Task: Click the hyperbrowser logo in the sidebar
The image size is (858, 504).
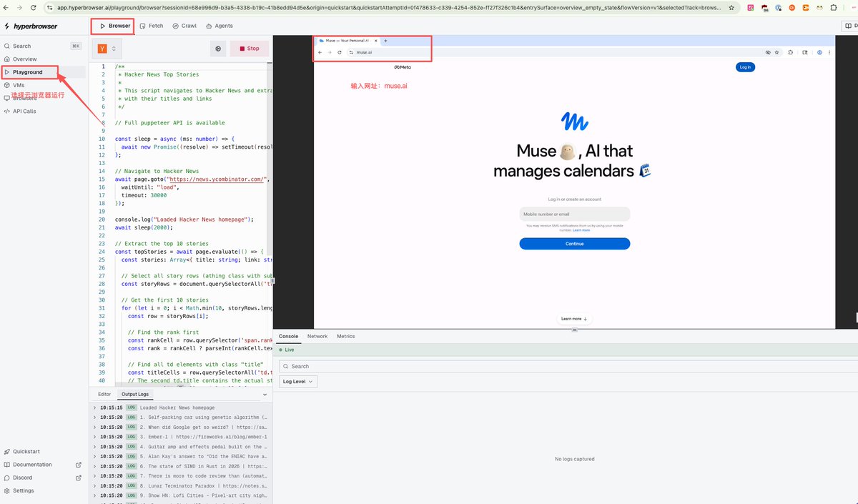Action: pos(30,26)
